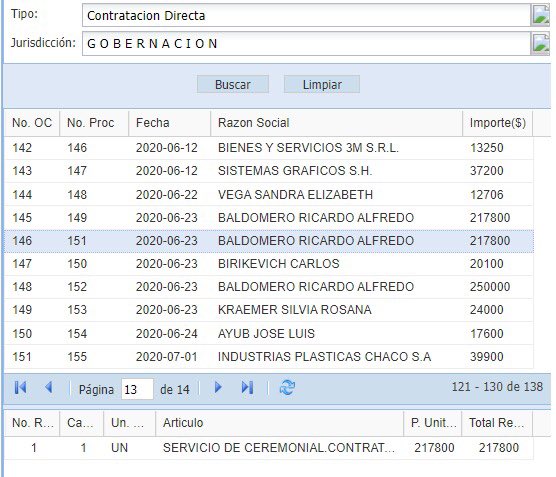The image size is (556, 477).
Task: Click the No. R... column header
Action: pyautogui.click(x=32, y=423)
